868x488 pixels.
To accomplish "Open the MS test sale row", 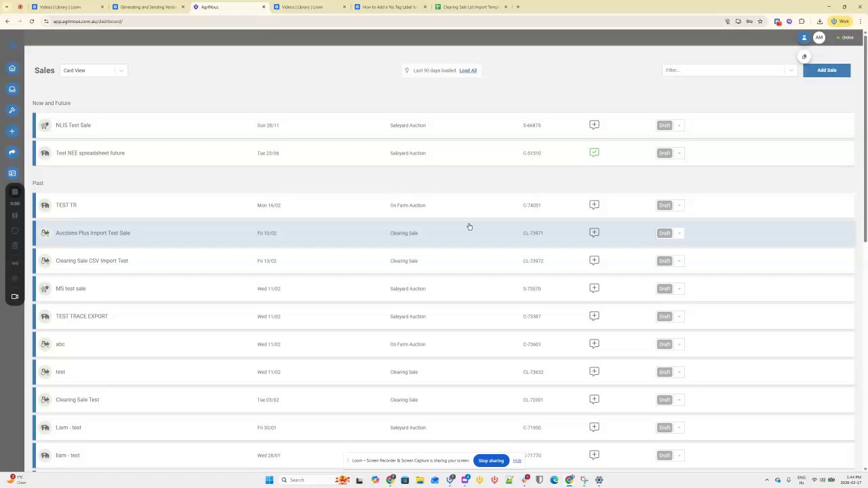I will pos(443,289).
